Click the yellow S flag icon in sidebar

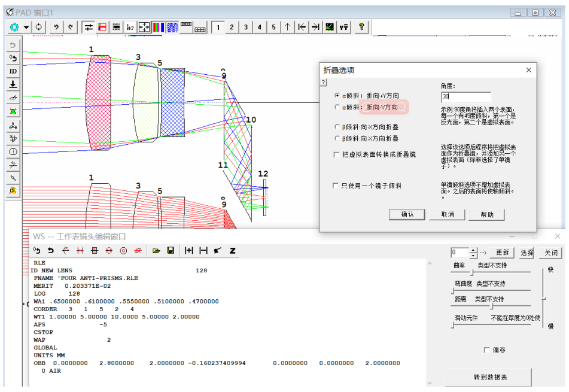point(13,190)
